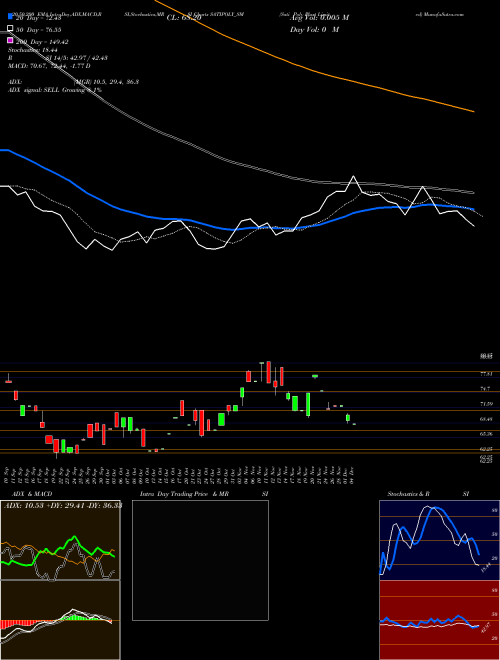The height and width of the screenshot is (660, 500).
Task: Click the blue 20 Day legend swatch
Action: click(x=11, y=17)
